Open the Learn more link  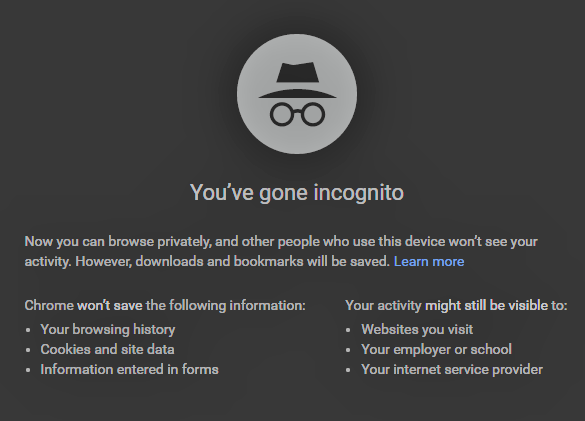(429, 262)
